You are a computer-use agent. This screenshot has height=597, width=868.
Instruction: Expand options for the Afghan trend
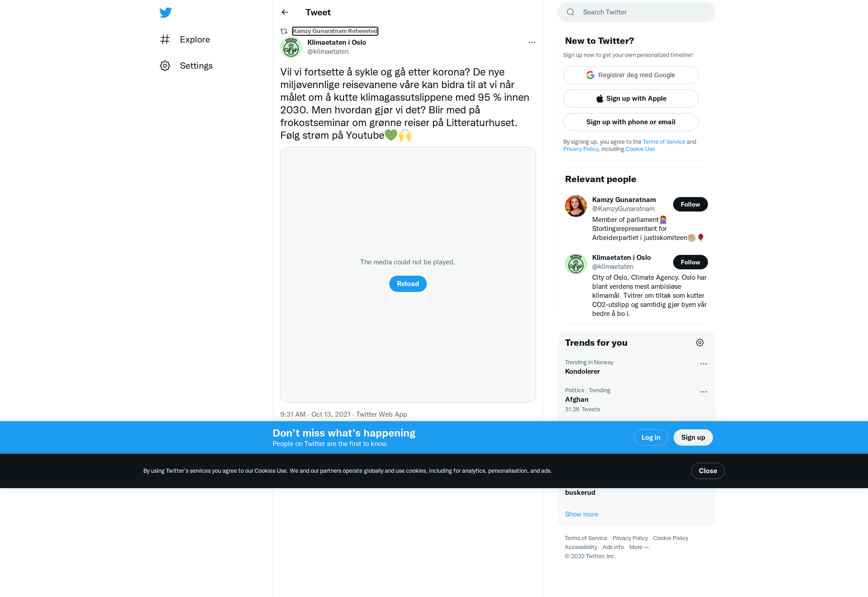[703, 392]
